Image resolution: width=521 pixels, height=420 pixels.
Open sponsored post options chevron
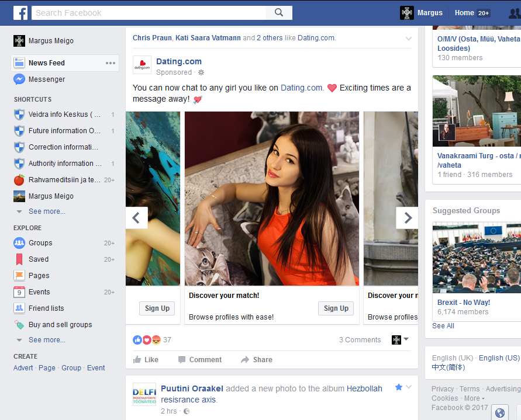[409, 39]
